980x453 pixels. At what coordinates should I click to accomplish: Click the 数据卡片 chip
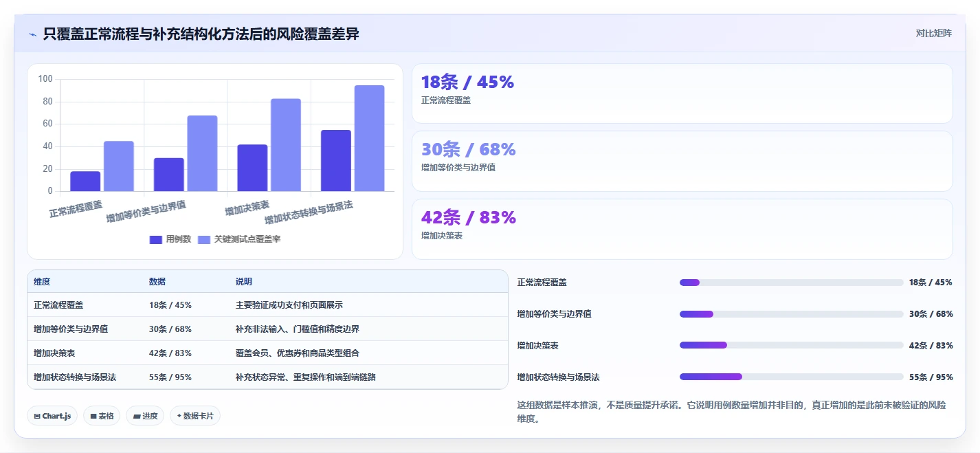195,416
